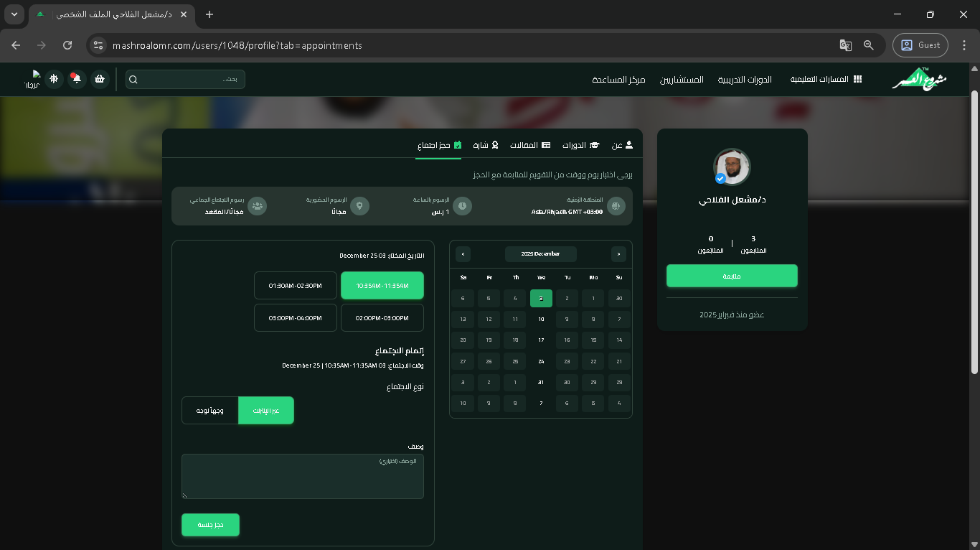The image size is (980, 550).
Task: Reload the page with the refresh icon
Action: [67, 45]
